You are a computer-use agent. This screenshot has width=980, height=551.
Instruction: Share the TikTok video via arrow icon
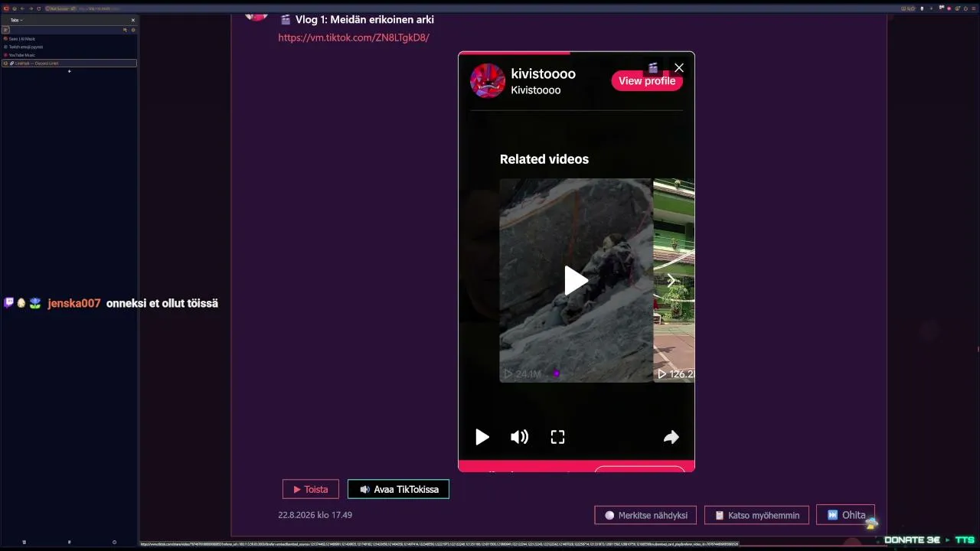coord(671,437)
